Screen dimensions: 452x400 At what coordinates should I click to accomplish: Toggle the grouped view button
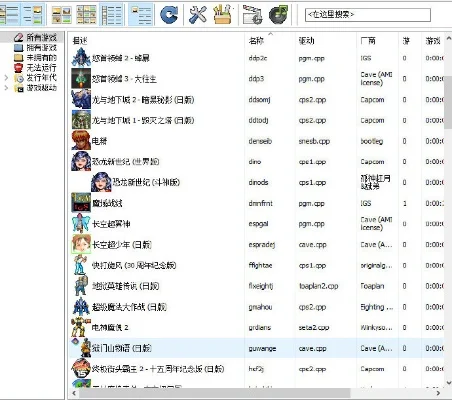click(x=141, y=15)
